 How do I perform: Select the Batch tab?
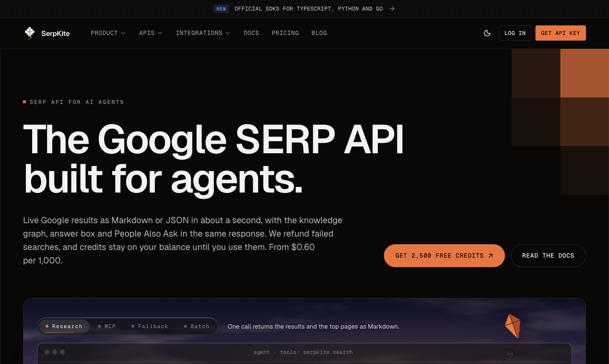197,326
